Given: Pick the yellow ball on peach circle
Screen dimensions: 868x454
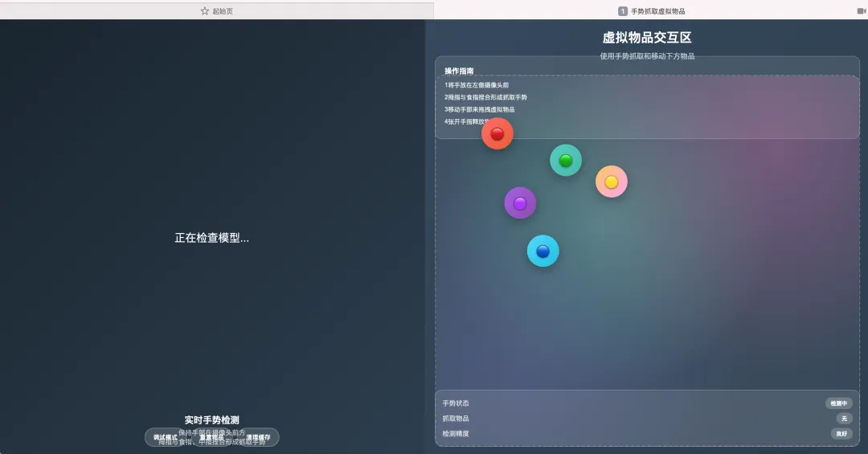Looking at the screenshot, I should click(x=611, y=182).
